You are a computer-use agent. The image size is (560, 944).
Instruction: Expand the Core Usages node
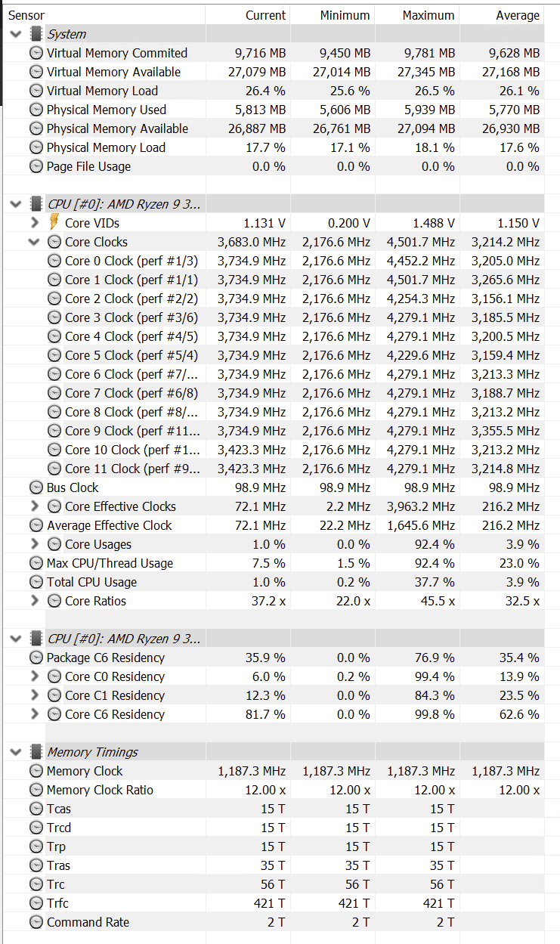(34, 544)
